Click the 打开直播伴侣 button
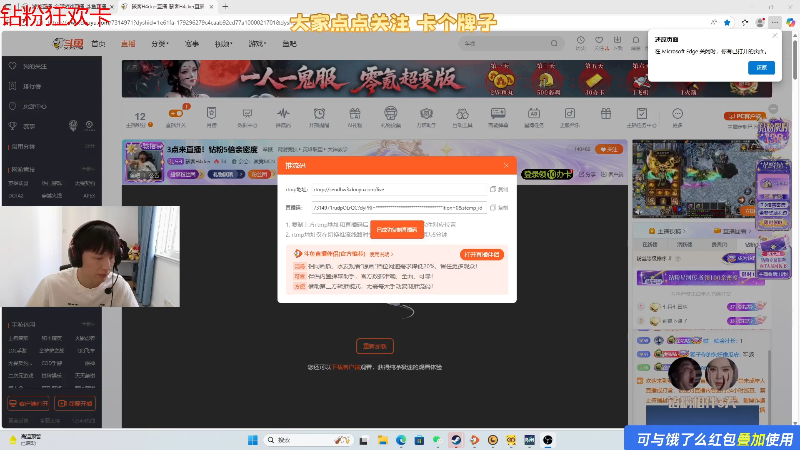Screen dimensions: 800x450 [x=482, y=254]
